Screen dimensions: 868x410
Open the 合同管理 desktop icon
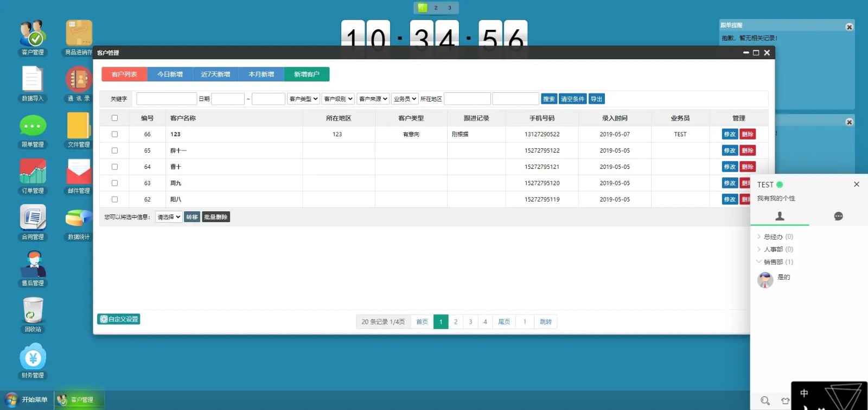tap(33, 218)
